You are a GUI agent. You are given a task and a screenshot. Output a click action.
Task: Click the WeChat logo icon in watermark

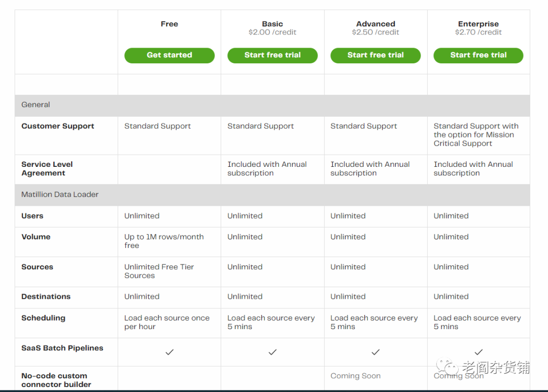[x=448, y=367]
